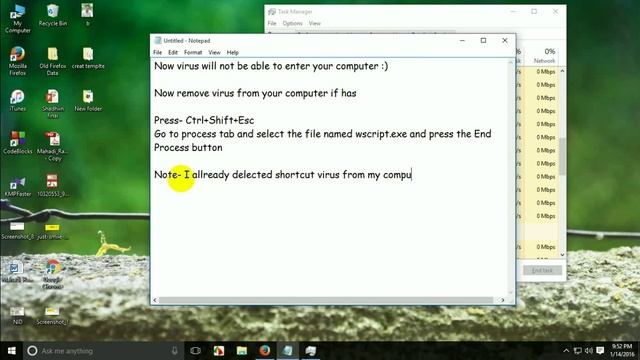This screenshot has width=640, height=360.
Task: Open File Explorer from the taskbar
Action: tap(242, 351)
